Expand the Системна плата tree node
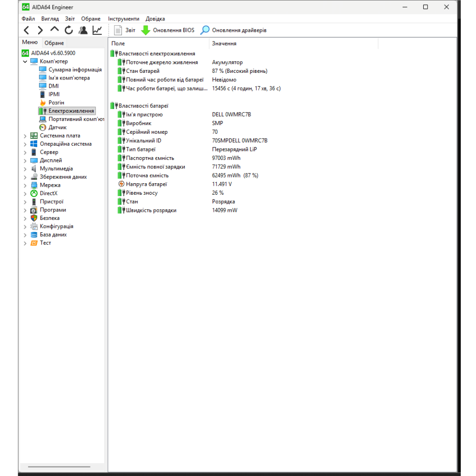 point(25,136)
